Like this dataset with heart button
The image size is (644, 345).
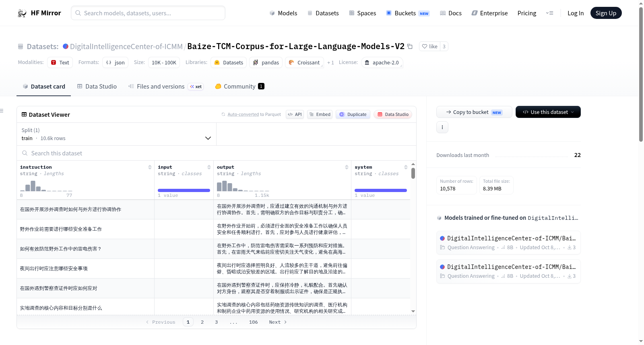point(429,46)
